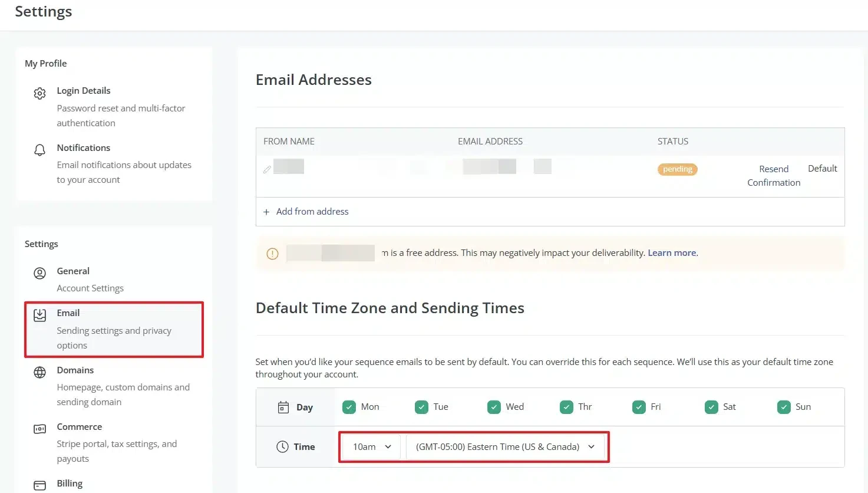This screenshot has height=493, width=868.
Task: Click the pencil edit icon beside from name
Action: pyautogui.click(x=267, y=169)
